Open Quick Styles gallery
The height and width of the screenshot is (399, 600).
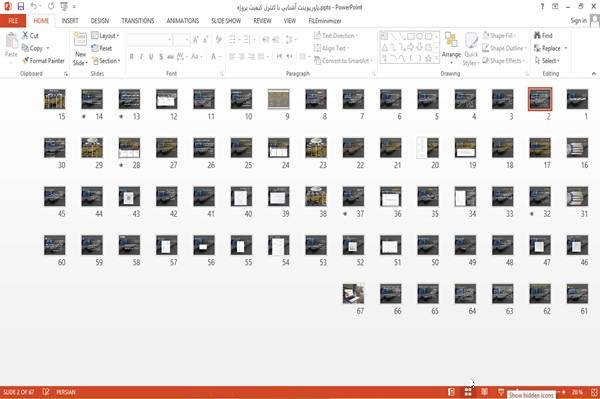[x=471, y=49]
